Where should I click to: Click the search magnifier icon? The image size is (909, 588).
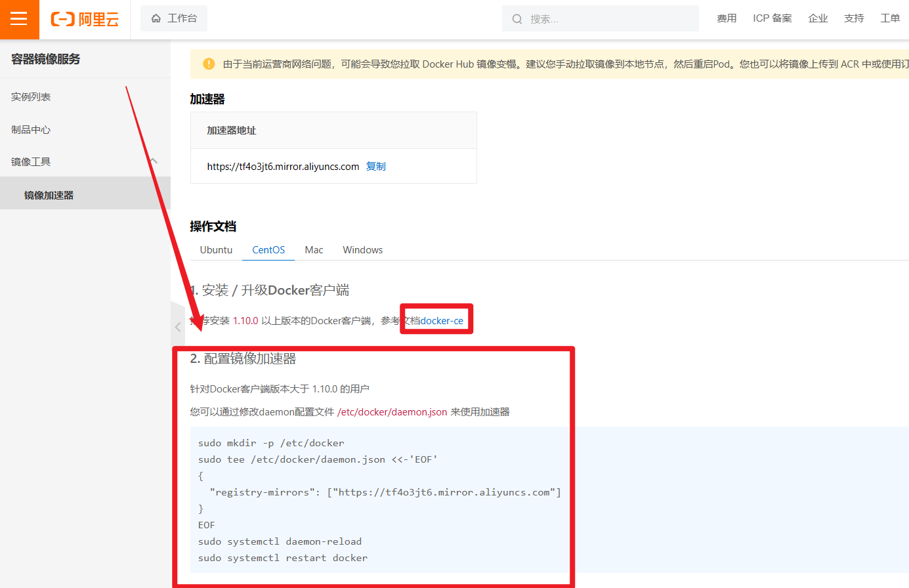click(517, 19)
